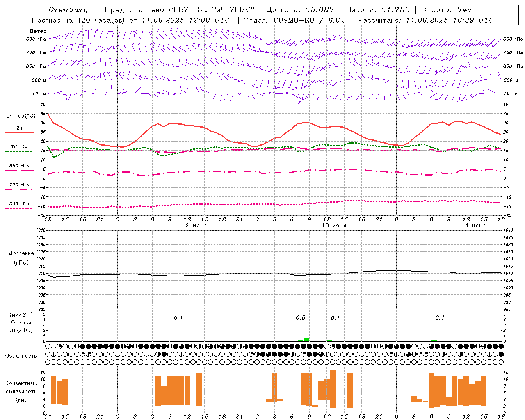Click the 'Ветер' wind panel label
The width and height of the screenshot is (525, 420).
coord(38,31)
